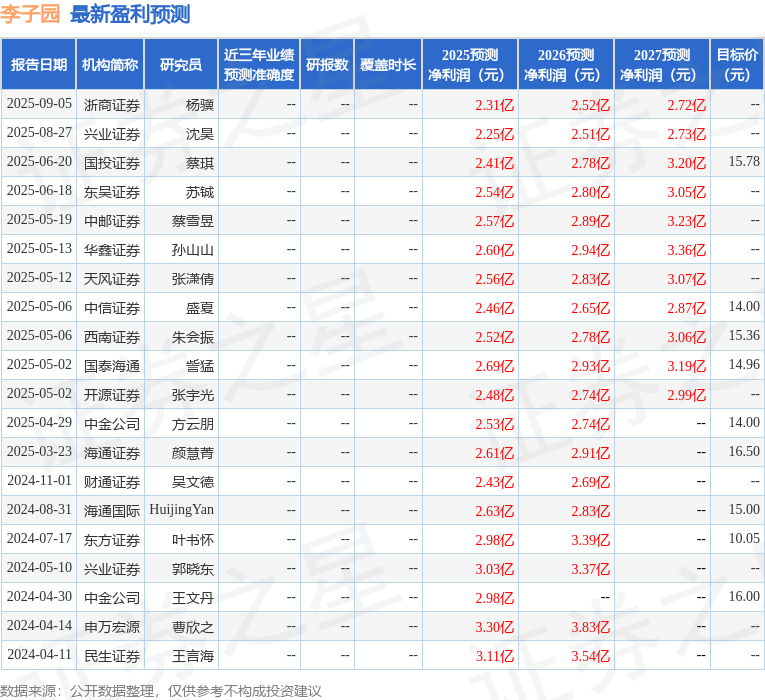
Task: Click the 申万宏源 institution cell
Action: click(112, 627)
